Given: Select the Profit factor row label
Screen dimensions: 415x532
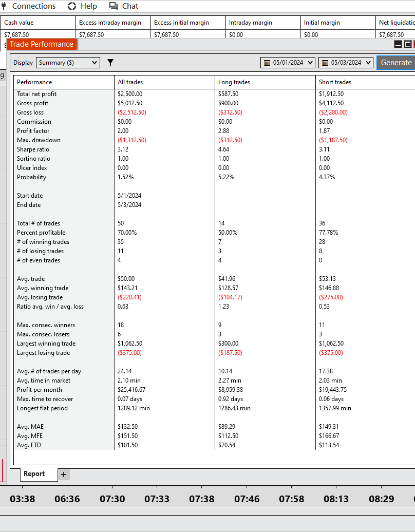Looking at the screenshot, I should point(33,131).
